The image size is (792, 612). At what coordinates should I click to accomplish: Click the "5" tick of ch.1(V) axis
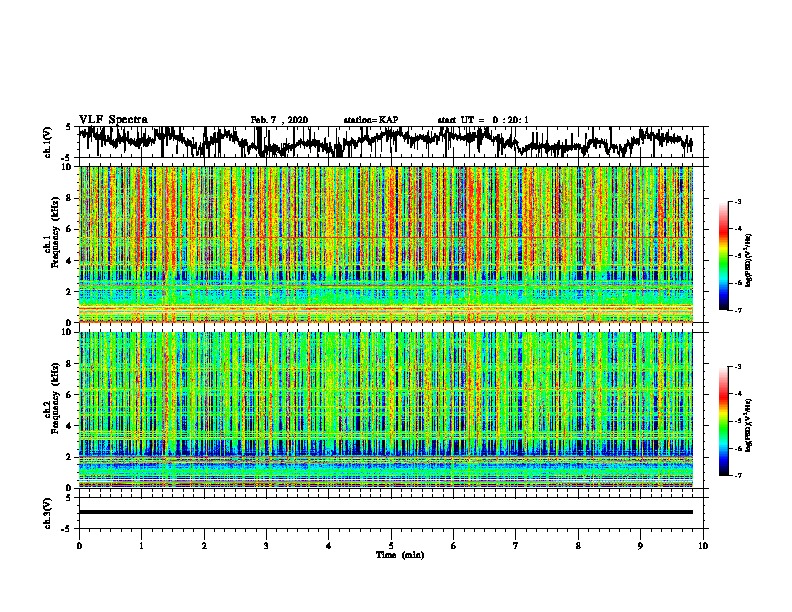[68, 127]
